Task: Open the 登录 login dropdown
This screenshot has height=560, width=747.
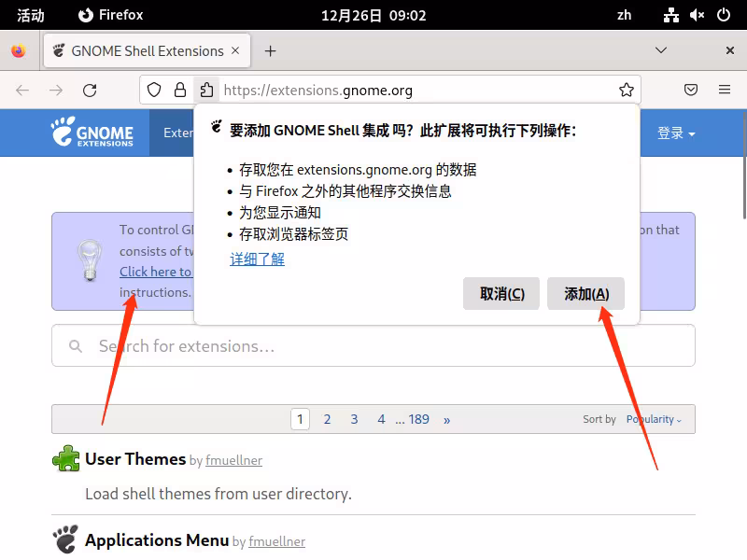Action: click(x=676, y=133)
